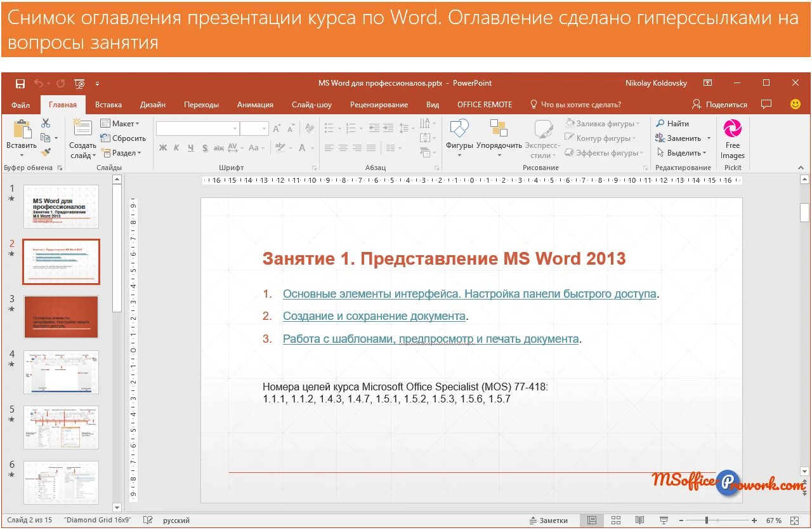Click Поделиться to share presentation

719,104
